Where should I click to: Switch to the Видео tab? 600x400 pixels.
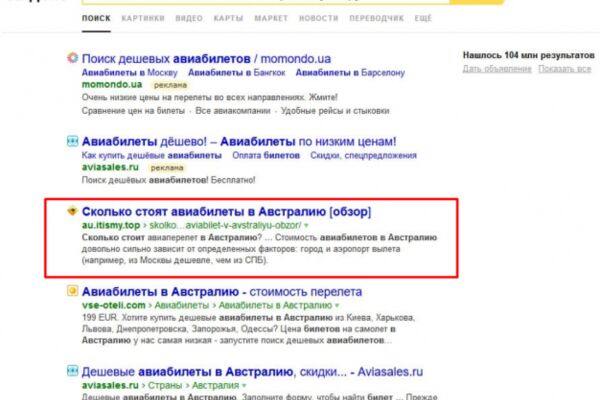pyautogui.click(x=189, y=18)
